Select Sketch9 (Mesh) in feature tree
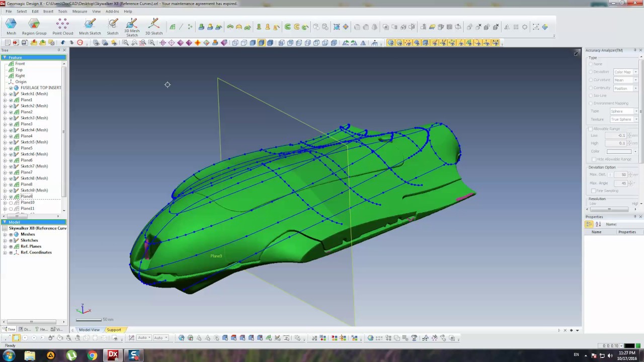The height and width of the screenshot is (362, 644). click(x=34, y=191)
